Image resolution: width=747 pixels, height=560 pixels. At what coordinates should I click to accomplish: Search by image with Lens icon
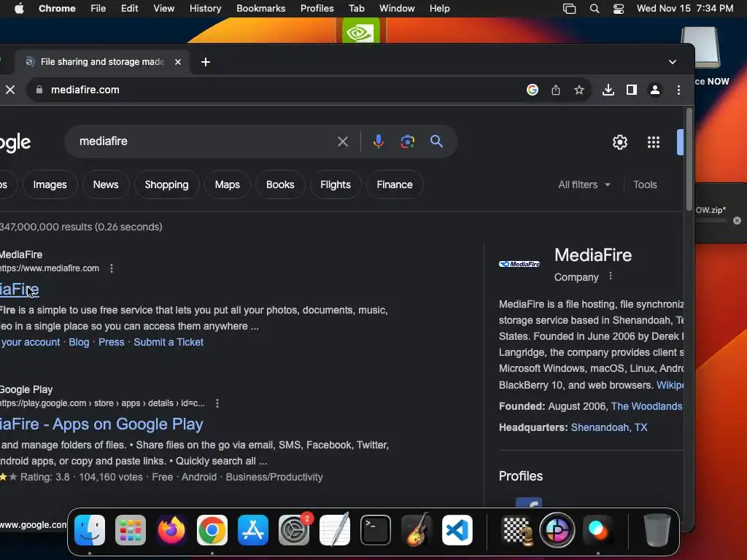407,141
